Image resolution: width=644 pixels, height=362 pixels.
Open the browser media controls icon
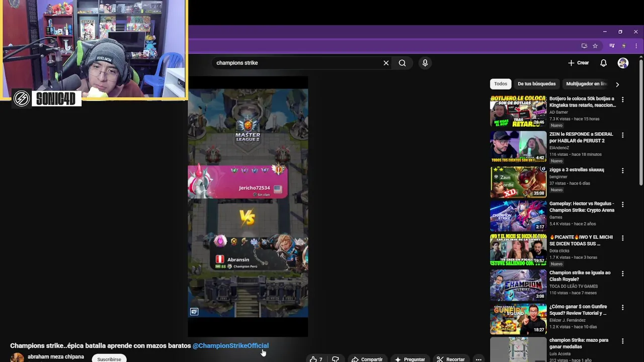612,46
